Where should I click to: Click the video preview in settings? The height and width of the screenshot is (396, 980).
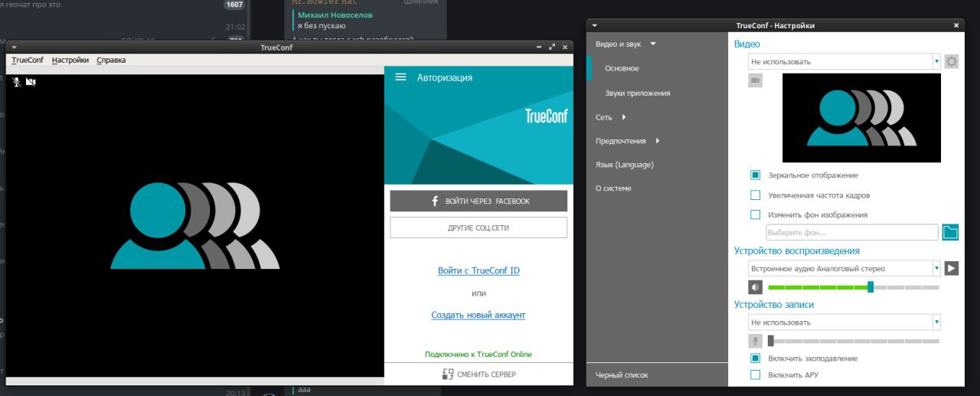click(x=861, y=118)
